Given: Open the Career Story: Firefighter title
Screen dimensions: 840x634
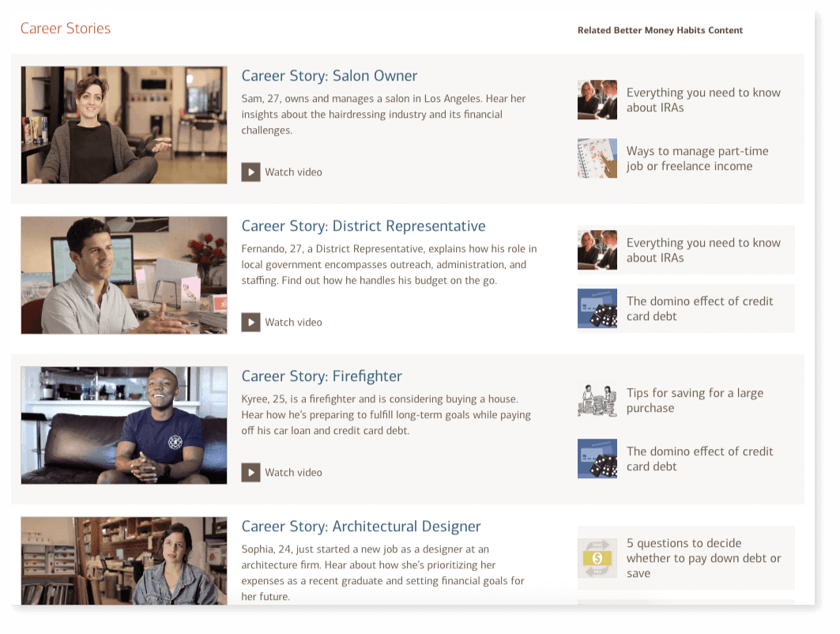Looking at the screenshot, I should tap(322, 375).
